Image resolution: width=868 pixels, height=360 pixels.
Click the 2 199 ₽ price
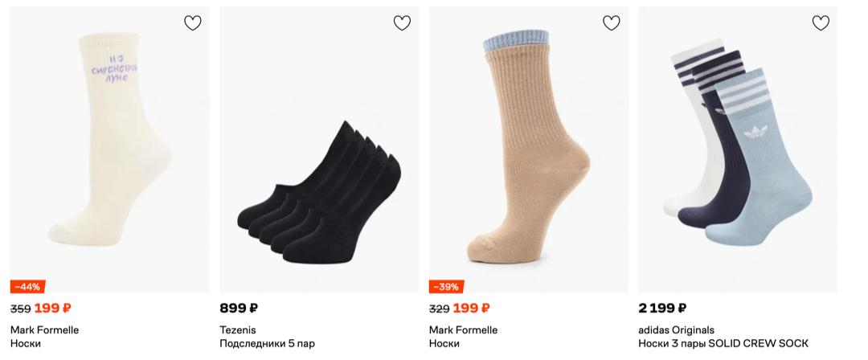click(662, 308)
